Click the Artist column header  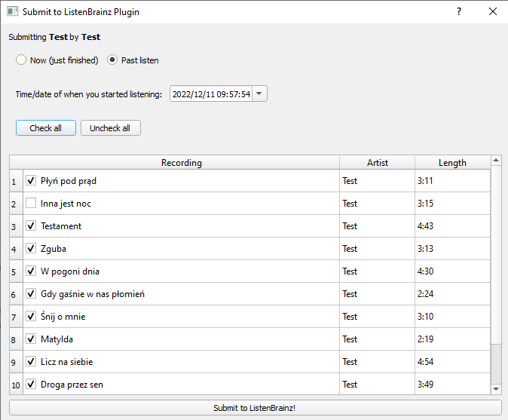coord(377,162)
